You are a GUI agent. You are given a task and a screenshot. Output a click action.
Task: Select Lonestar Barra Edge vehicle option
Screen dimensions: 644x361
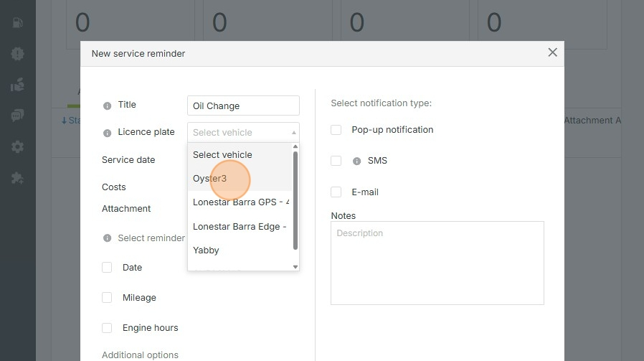[240, 227]
